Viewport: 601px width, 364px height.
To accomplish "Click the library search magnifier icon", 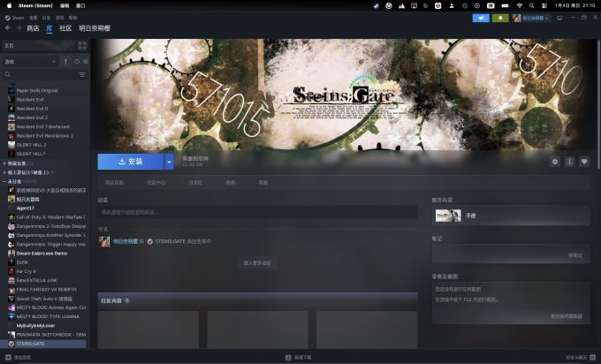I will (x=8, y=74).
